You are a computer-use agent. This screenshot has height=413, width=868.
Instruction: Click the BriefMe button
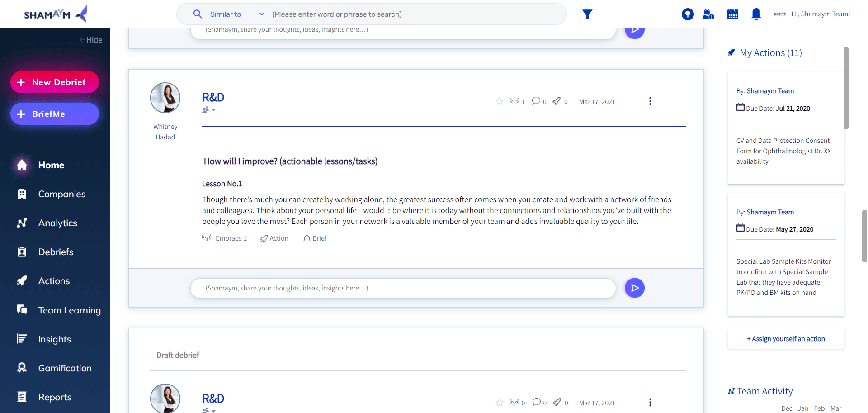click(54, 114)
